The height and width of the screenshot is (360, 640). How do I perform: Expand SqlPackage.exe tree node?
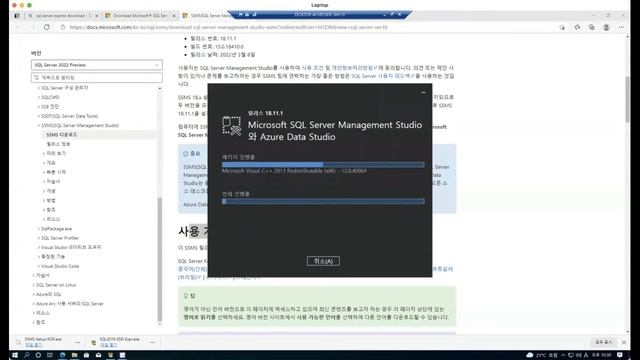(56, 229)
